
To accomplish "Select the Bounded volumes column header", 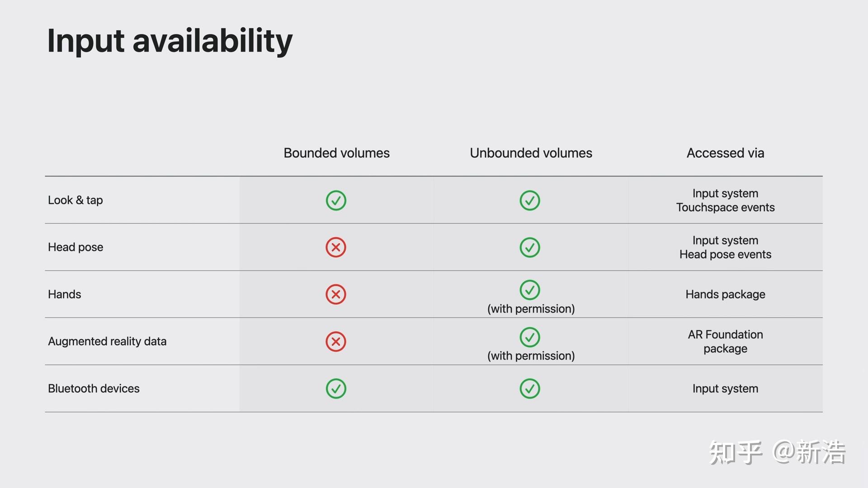I will point(336,153).
